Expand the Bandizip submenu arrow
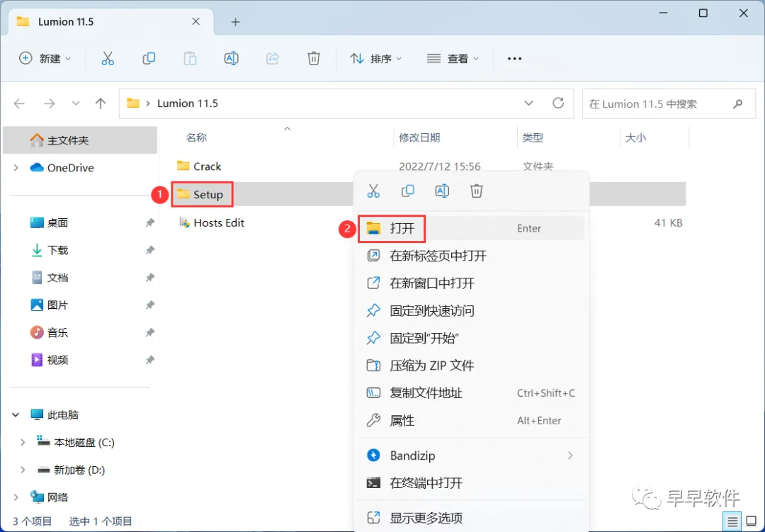The width and height of the screenshot is (765, 532). click(x=569, y=455)
